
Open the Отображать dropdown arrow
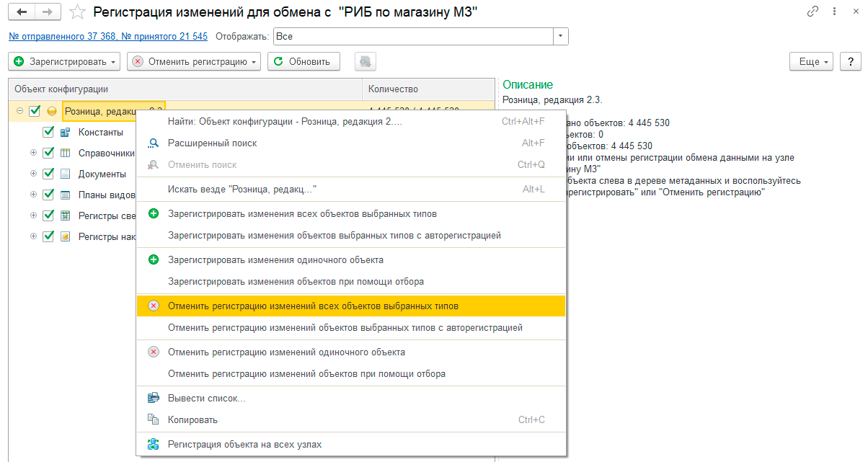point(561,36)
